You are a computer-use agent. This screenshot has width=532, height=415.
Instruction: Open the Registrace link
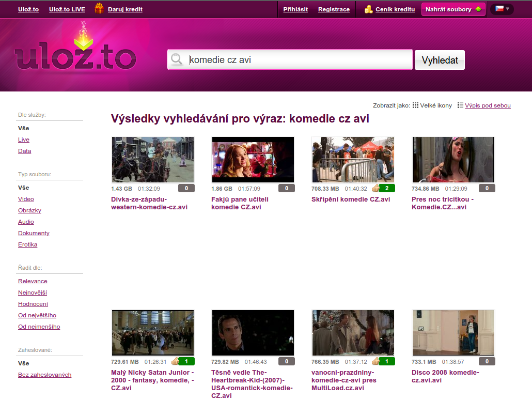pos(334,9)
